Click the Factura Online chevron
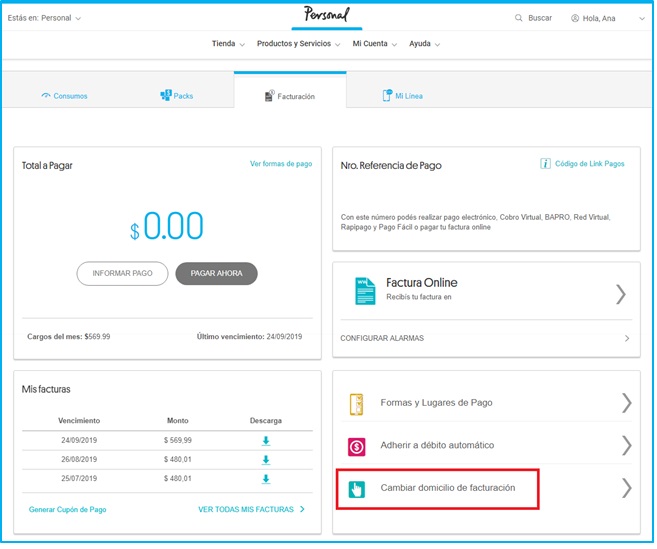657x549 pixels. [x=623, y=295]
